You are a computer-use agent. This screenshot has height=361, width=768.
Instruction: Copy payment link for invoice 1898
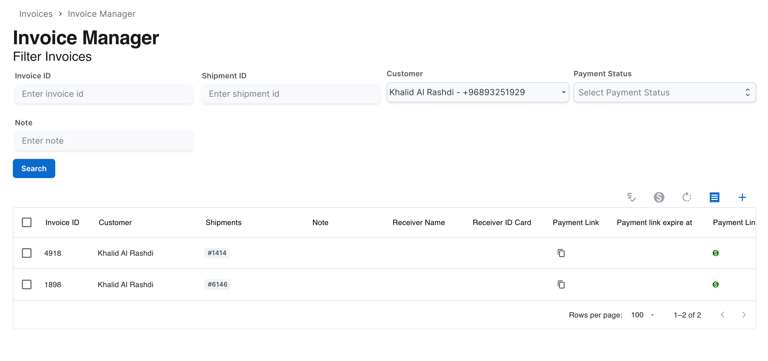(561, 285)
